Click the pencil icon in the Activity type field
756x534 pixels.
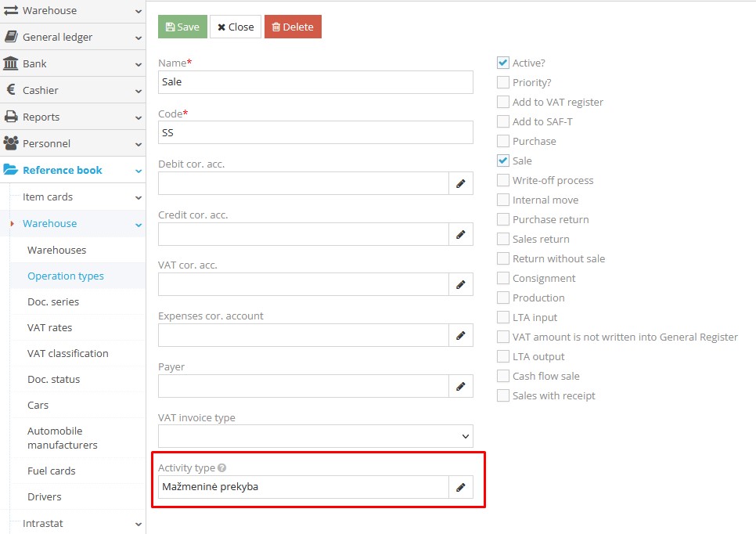[x=461, y=486]
